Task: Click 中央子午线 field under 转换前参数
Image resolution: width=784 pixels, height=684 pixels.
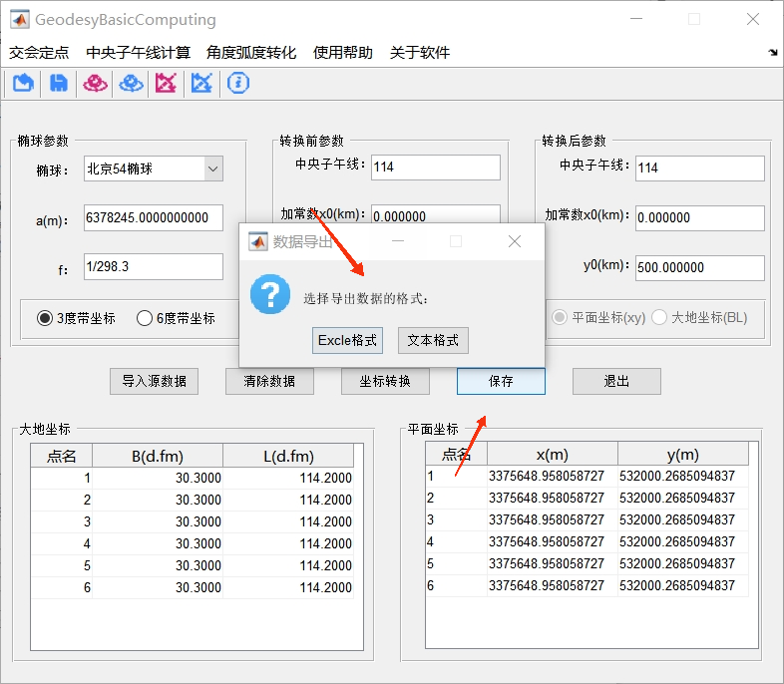Action: (436, 168)
